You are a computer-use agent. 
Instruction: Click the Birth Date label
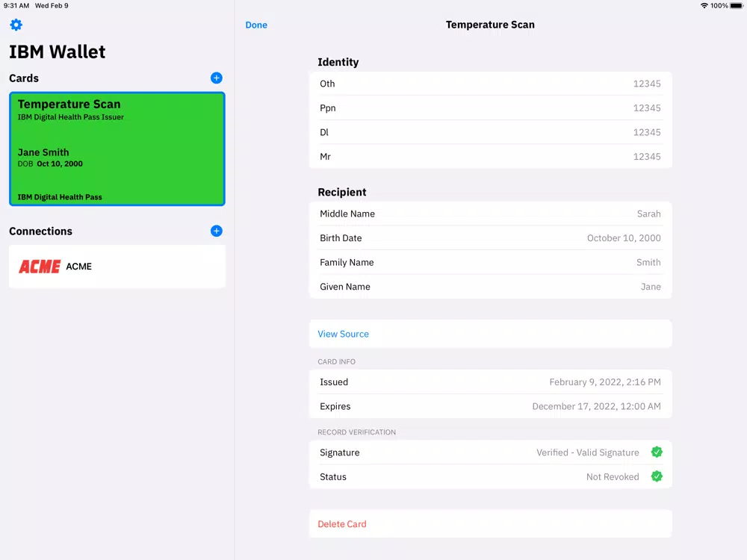pos(341,238)
